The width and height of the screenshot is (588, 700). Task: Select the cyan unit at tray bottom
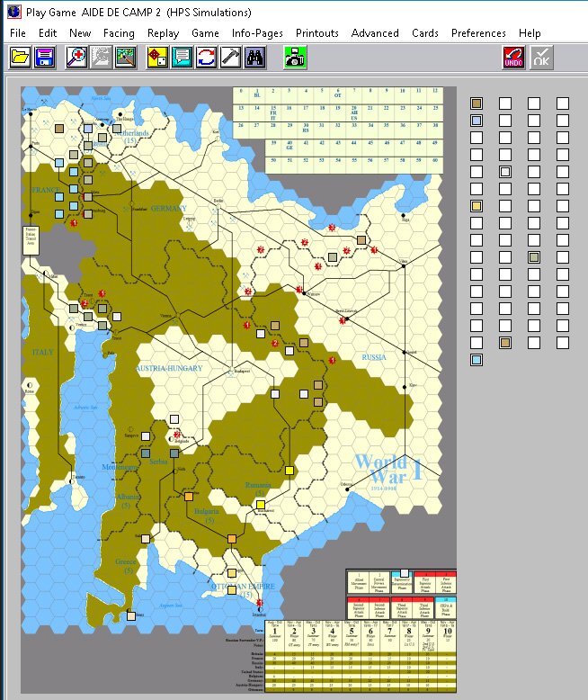point(477,360)
